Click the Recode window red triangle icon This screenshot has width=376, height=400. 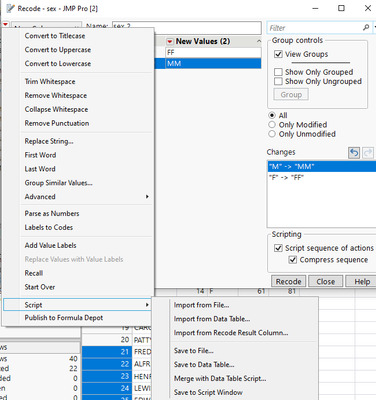pyautogui.click(x=5, y=25)
